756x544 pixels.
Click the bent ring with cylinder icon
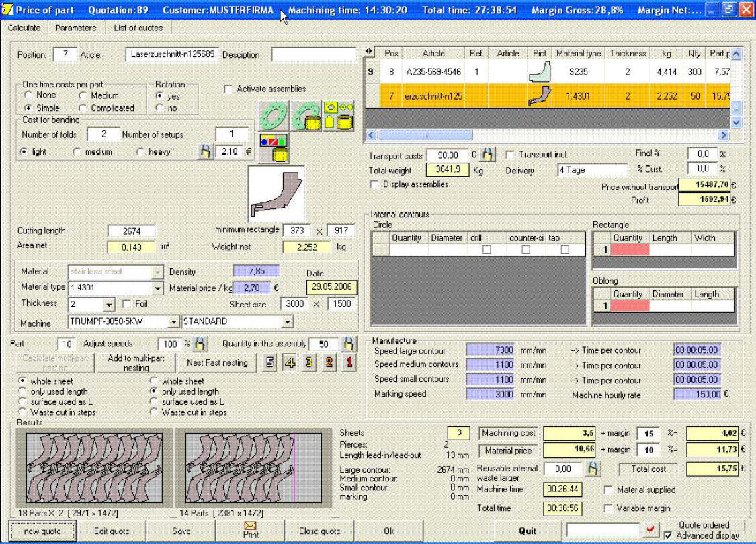click(x=306, y=116)
